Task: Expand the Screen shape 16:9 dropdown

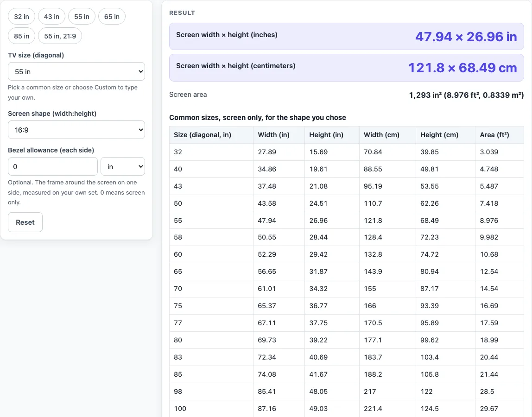Action: (x=76, y=130)
